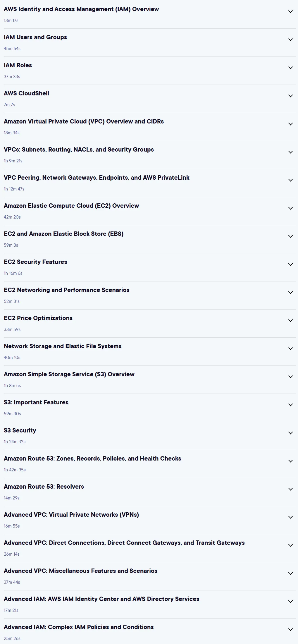Expand the Advanced VPC: VPNs chevron
Viewport: 298px width, 644px height.
(290, 517)
